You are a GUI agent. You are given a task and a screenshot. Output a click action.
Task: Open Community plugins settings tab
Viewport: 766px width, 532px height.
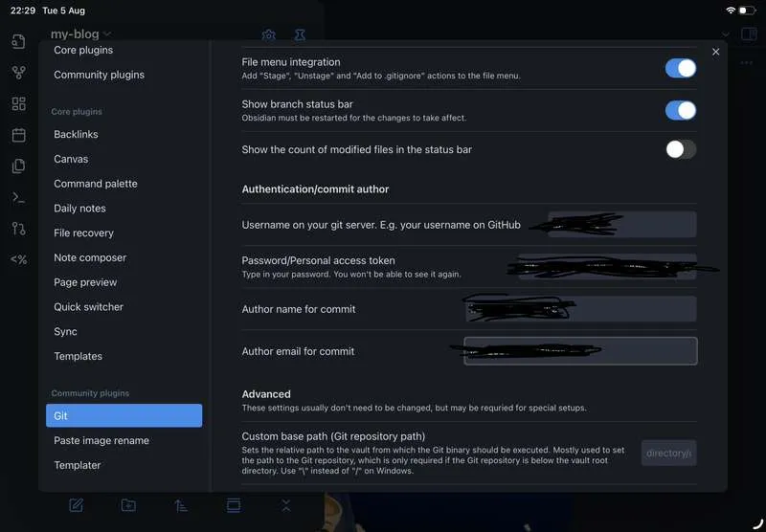(100, 75)
